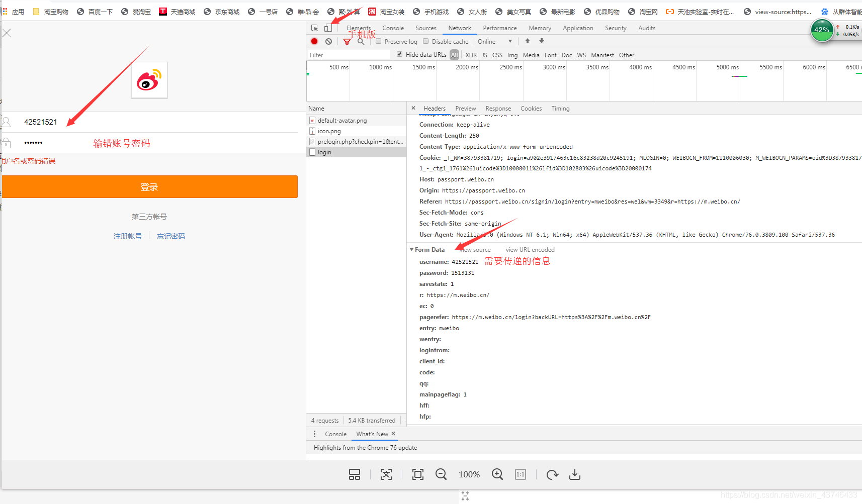Filter requests by XHR type

click(471, 55)
